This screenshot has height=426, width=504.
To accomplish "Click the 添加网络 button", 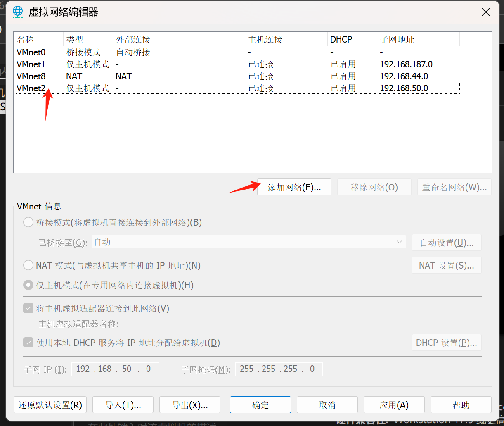I will point(294,187).
